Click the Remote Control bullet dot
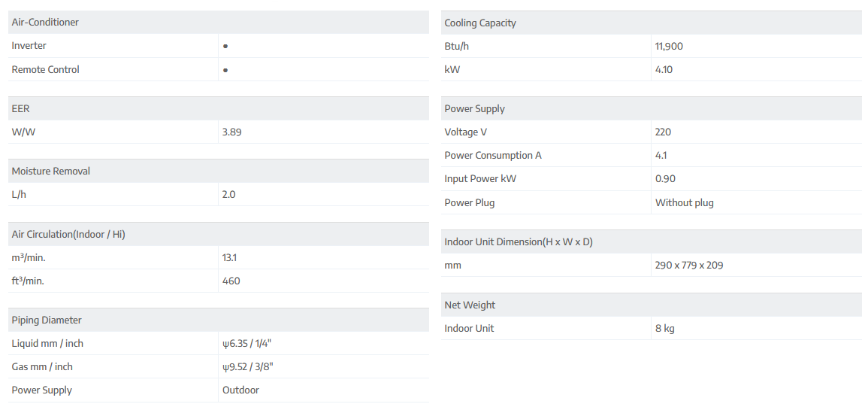 [225, 70]
